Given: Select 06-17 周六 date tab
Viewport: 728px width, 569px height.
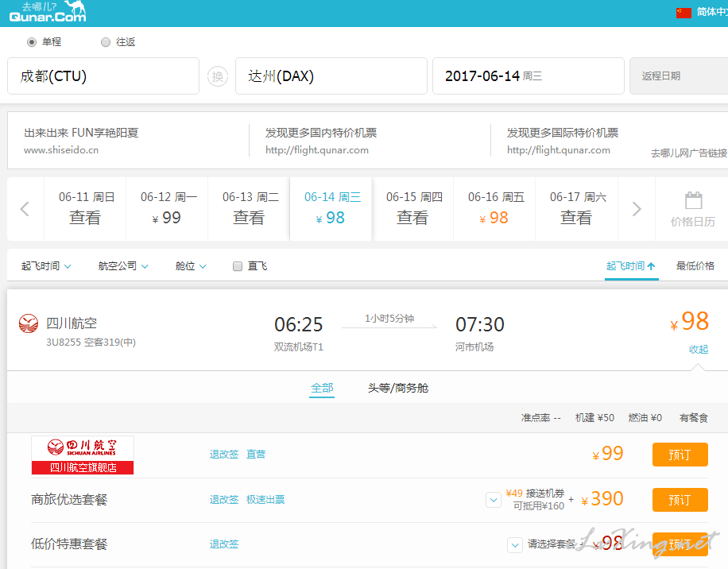Looking at the screenshot, I should (577, 209).
